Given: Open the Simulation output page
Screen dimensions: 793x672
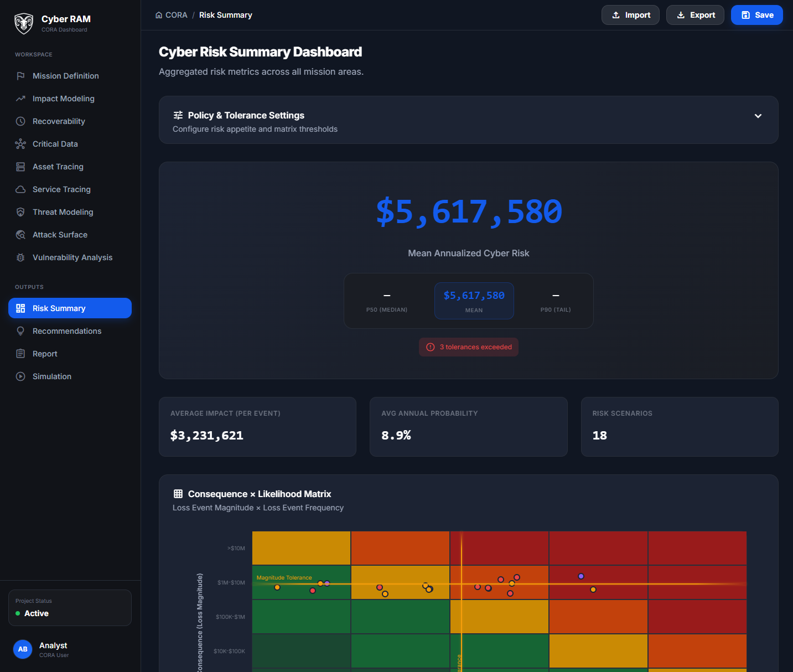Looking at the screenshot, I should point(51,376).
